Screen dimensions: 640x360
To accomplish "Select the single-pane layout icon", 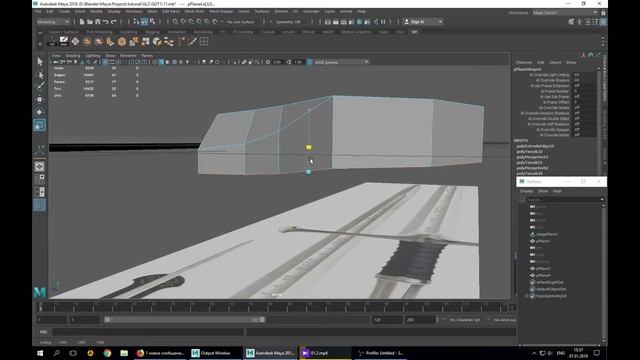I will [40, 167].
